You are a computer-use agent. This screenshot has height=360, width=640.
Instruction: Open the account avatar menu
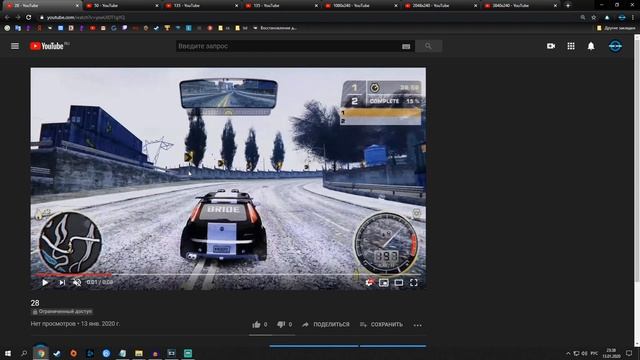615,46
